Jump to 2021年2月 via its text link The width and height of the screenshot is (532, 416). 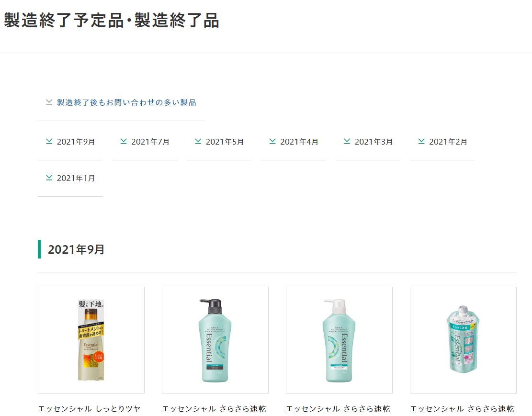pos(448,142)
